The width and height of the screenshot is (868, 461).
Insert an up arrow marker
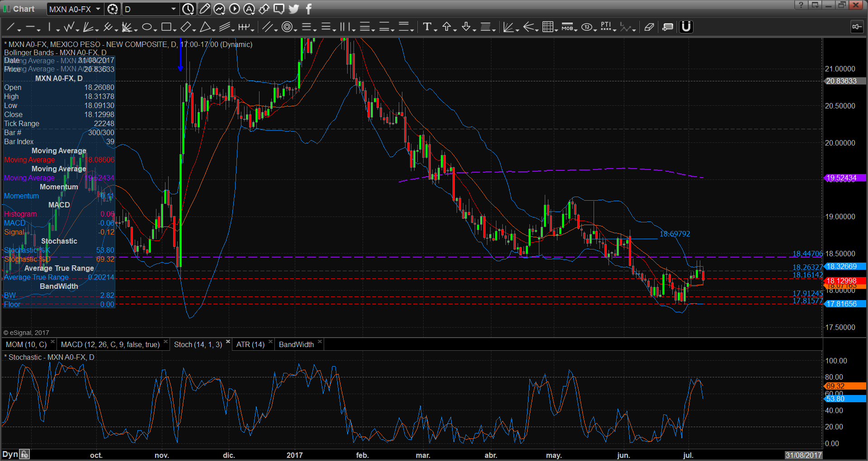[x=447, y=27]
